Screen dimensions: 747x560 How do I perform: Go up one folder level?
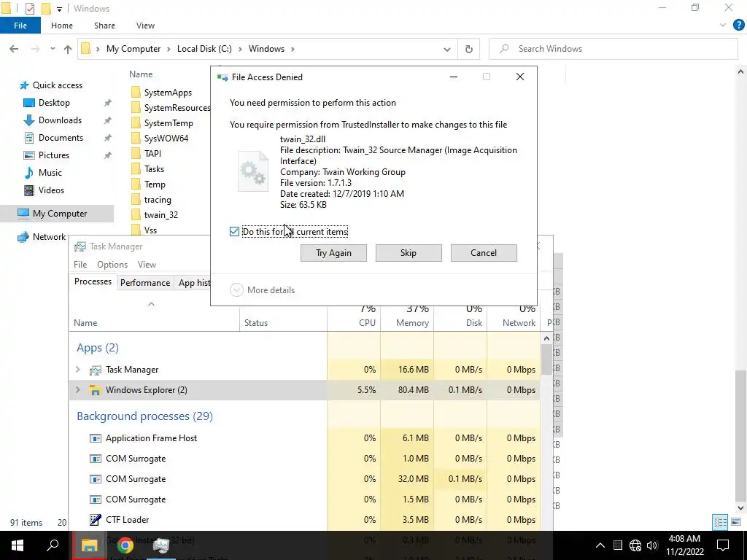point(68,49)
